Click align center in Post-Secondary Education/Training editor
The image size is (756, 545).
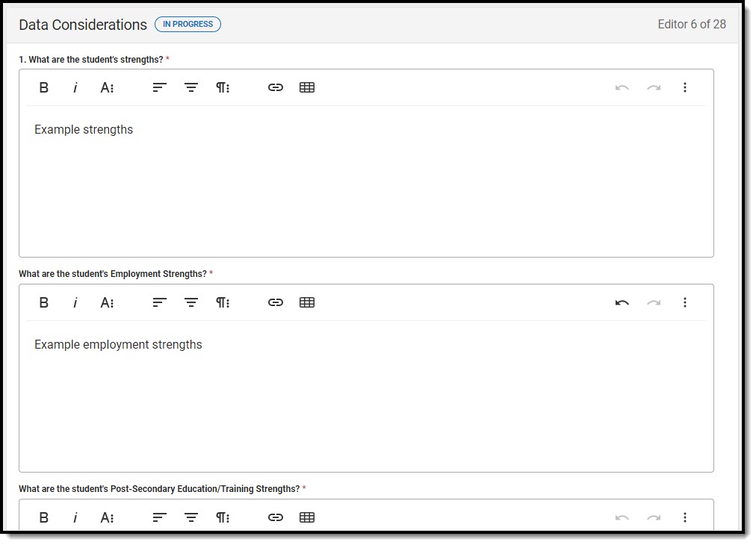click(x=191, y=517)
